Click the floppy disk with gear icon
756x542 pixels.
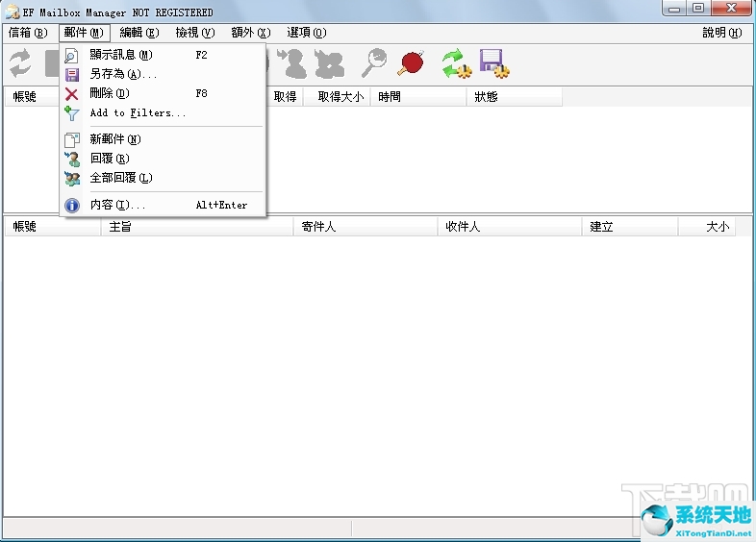point(494,63)
